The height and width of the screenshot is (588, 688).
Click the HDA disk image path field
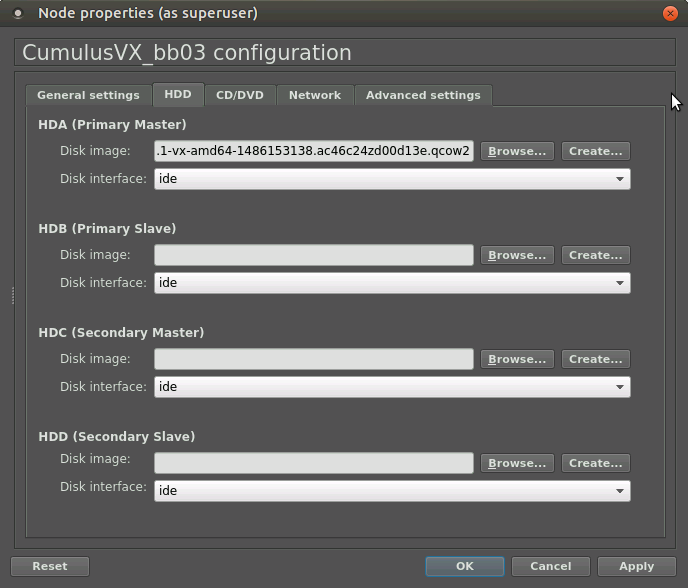[314, 151]
